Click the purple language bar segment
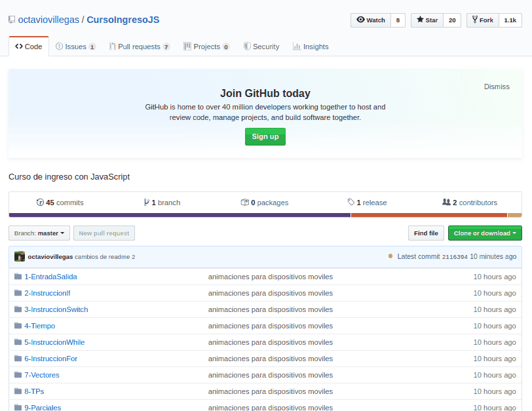Screen dimensions: 532x411 tap(180, 215)
